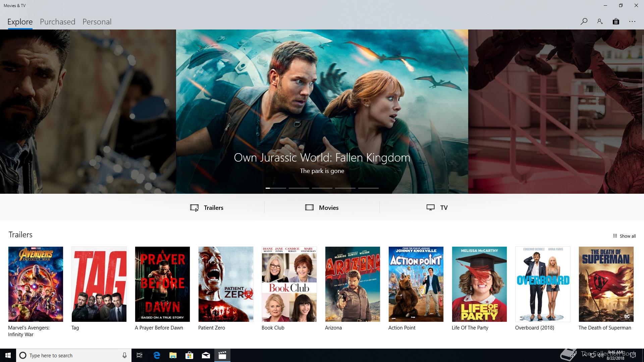Open Microsoft Store from taskbar
The image size is (644, 362).
point(190,355)
